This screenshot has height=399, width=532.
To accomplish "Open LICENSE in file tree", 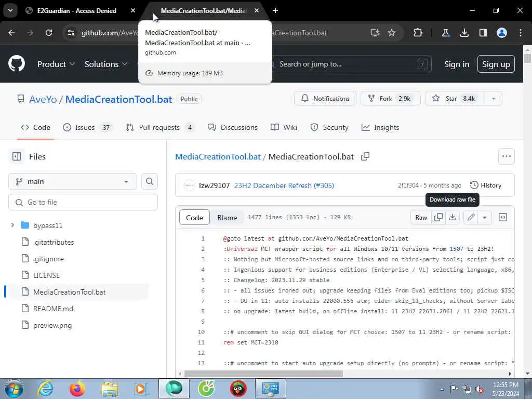I will (46, 275).
